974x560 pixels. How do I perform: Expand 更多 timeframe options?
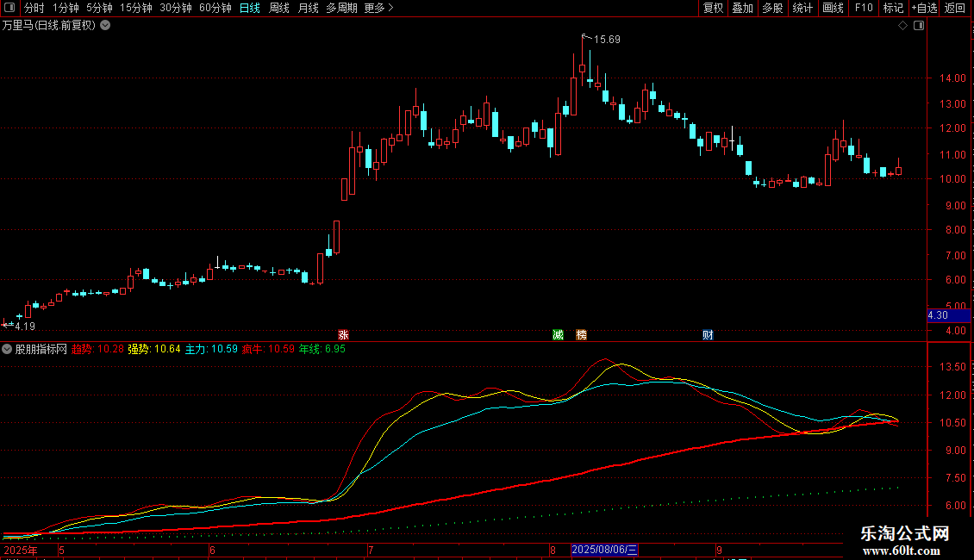(378, 8)
